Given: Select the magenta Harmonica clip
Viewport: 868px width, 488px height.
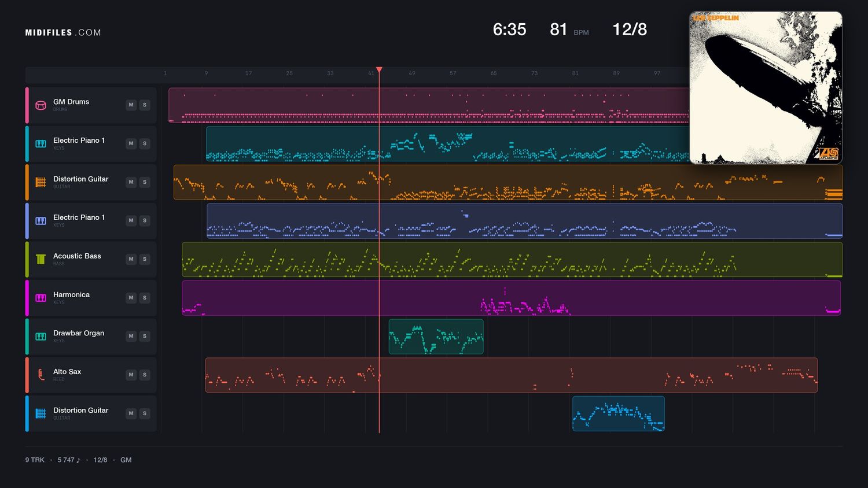Looking at the screenshot, I should pos(512,298).
